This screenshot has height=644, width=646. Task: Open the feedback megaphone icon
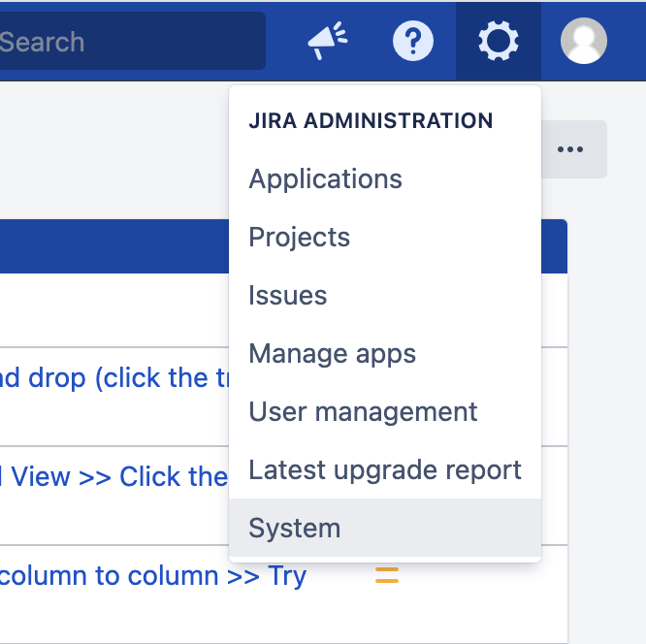(328, 41)
